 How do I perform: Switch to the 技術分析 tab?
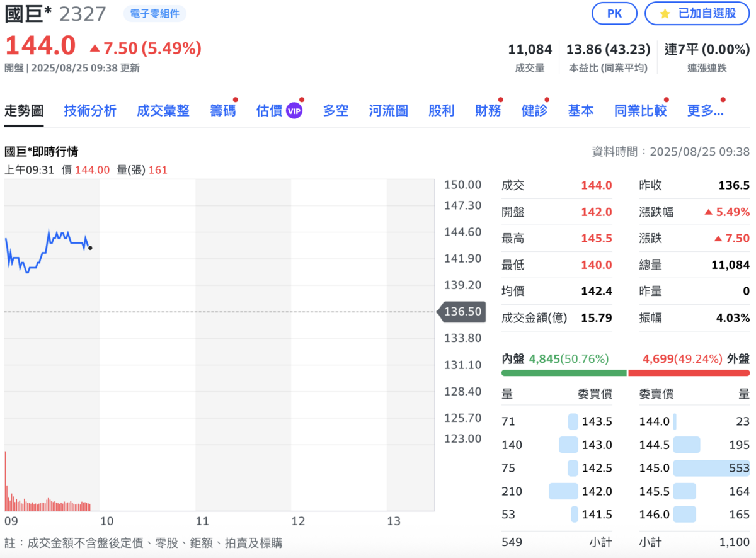(90, 111)
